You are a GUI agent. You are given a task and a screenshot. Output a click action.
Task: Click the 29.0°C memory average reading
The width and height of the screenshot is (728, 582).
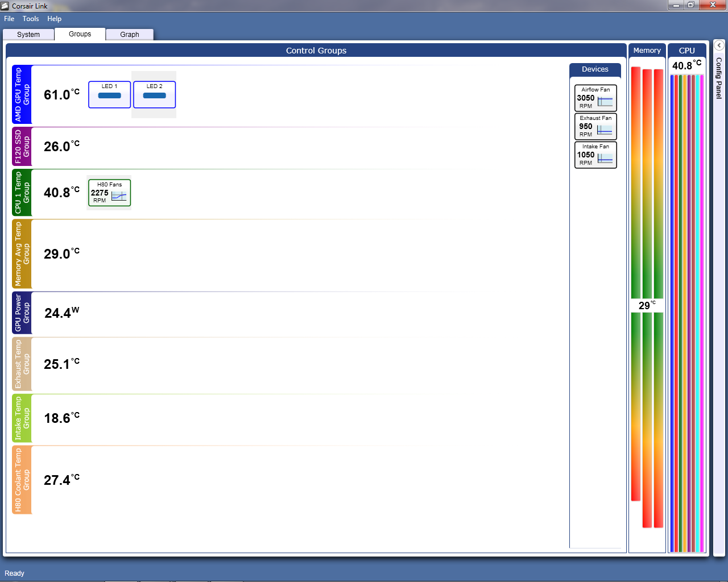point(61,253)
